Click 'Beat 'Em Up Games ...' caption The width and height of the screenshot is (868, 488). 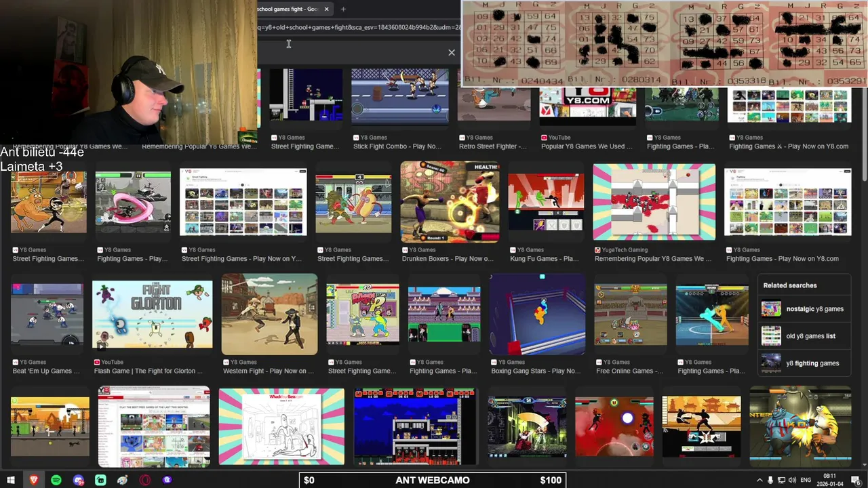[x=46, y=371]
